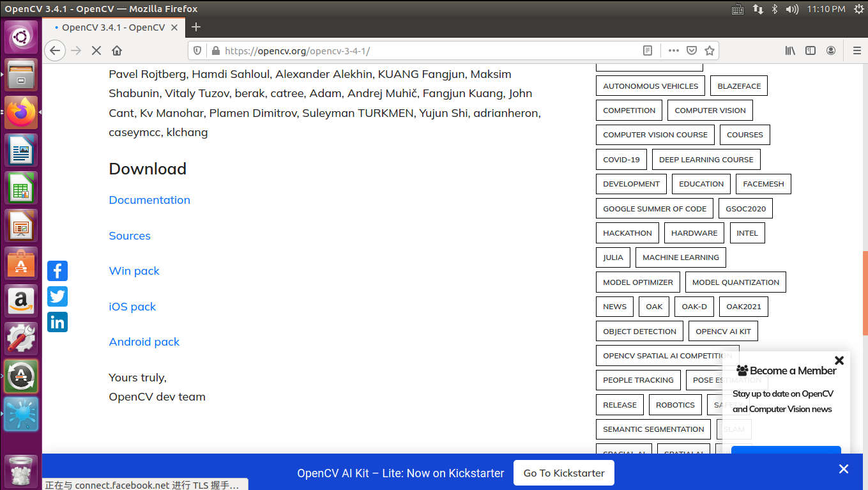Download the Win pack

click(x=134, y=271)
